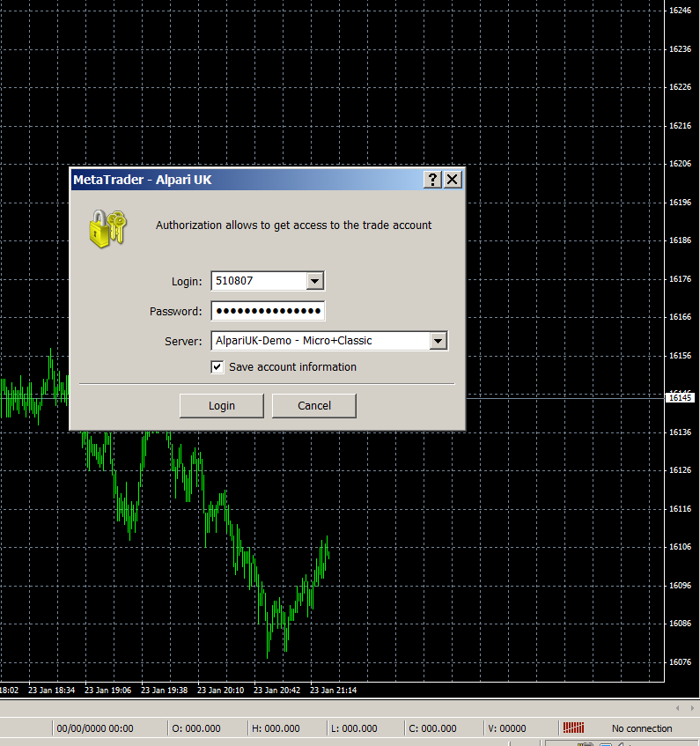Click the 23 Jan 21:14 time label

(333, 690)
